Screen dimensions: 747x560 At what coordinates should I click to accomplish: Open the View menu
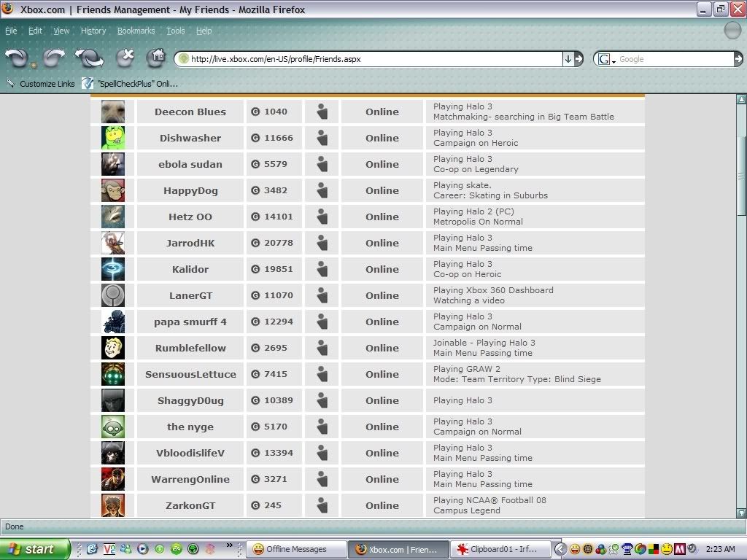pos(61,31)
